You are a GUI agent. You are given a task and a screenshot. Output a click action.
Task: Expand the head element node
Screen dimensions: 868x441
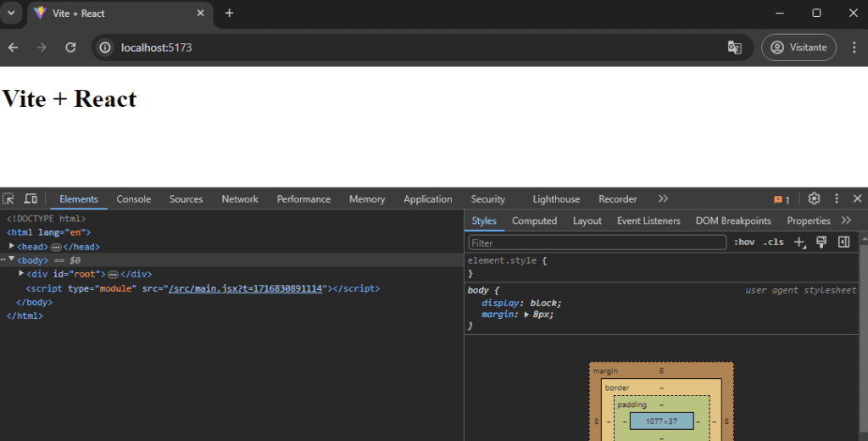click(x=12, y=246)
